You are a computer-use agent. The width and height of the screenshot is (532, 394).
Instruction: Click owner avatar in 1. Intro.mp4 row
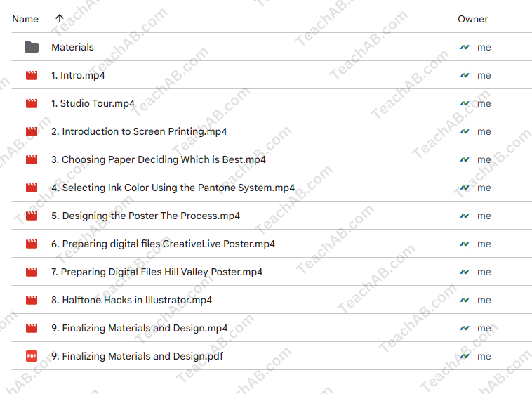point(465,75)
